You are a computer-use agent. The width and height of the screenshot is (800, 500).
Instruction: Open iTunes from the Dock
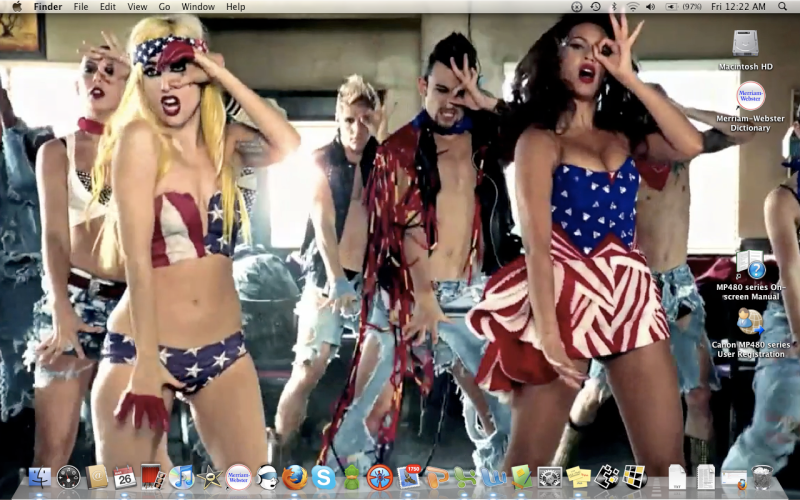pyautogui.click(x=181, y=478)
